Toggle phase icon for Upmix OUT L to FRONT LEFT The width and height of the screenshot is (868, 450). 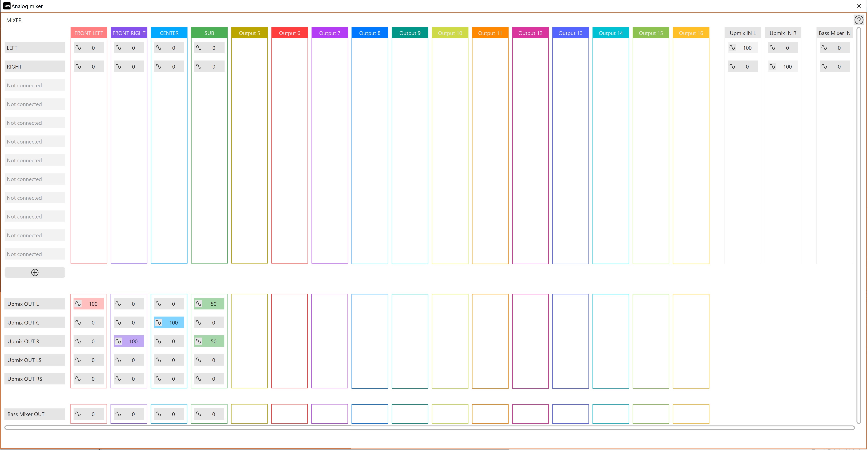tap(78, 304)
